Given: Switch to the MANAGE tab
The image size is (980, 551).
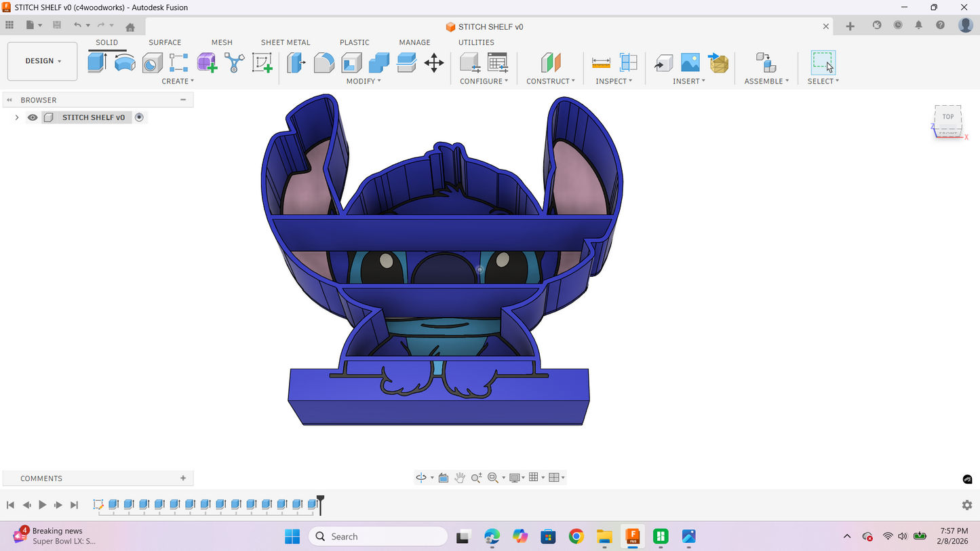Looking at the screenshot, I should (x=414, y=42).
